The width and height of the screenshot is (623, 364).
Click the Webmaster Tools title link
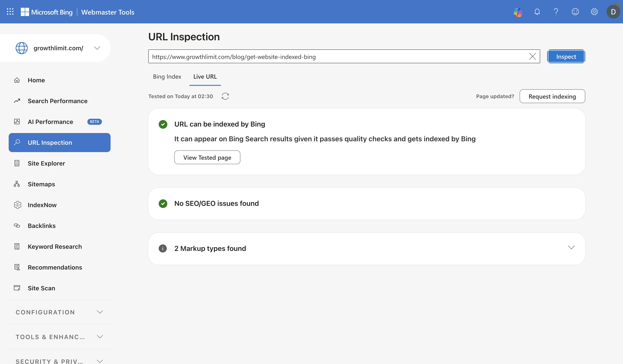click(108, 12)
